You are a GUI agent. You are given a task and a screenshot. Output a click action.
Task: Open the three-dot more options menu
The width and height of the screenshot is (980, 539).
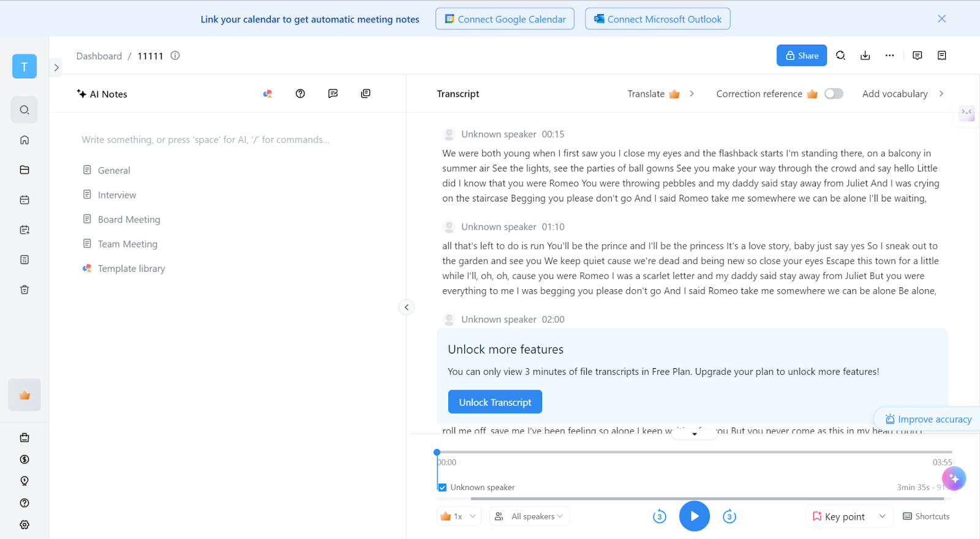(x=890, y=56)
